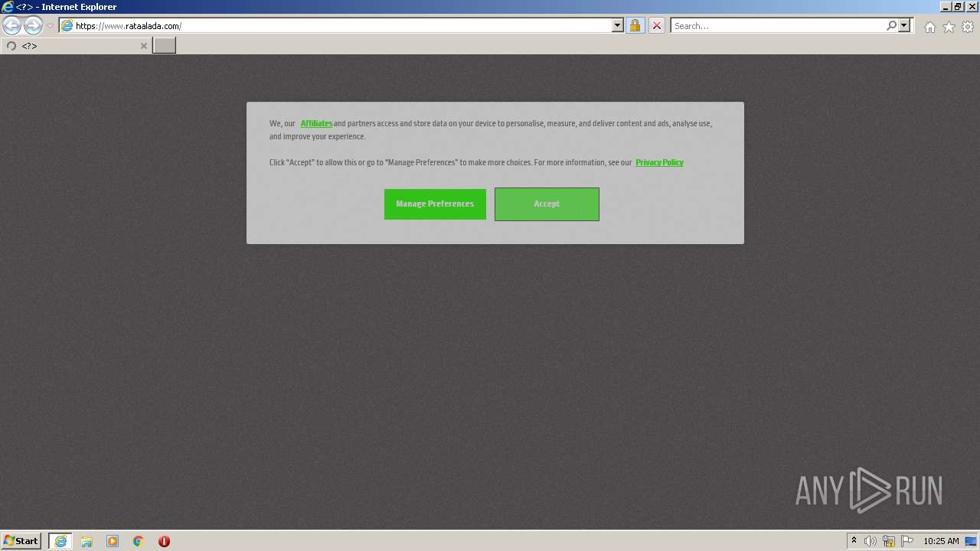The width and height of the screenshot is (980, 551).
Task: Close the <?> tab
Action: (x=143, y=46)
